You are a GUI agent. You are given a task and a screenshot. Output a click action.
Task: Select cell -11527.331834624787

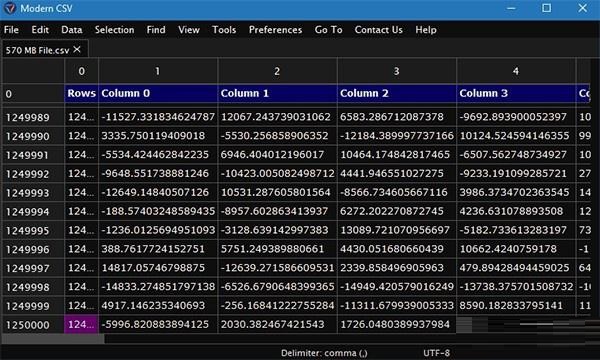pos(158,117)
